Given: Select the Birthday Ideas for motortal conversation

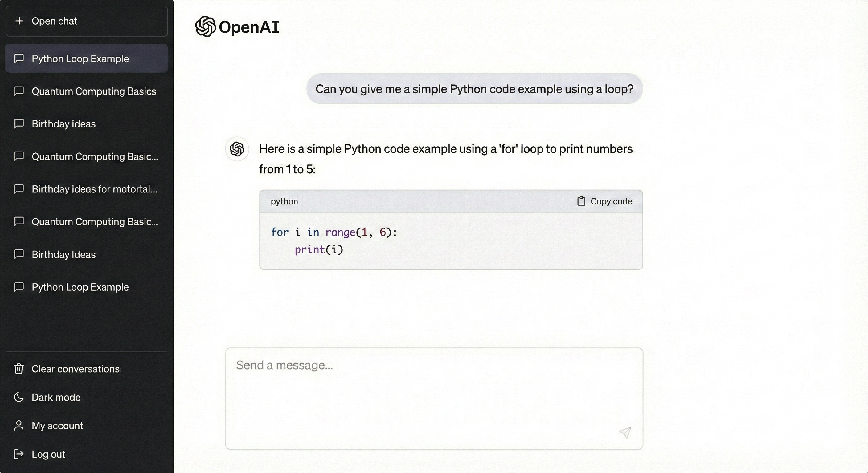Looking at the screenshot, I should pos(94,189).
